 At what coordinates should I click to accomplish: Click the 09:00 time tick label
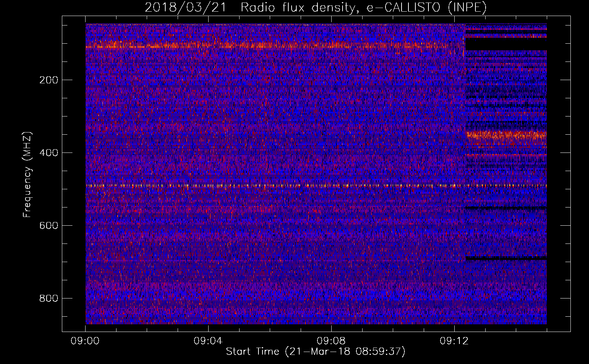pyautogui.click(x=85, y=341)
